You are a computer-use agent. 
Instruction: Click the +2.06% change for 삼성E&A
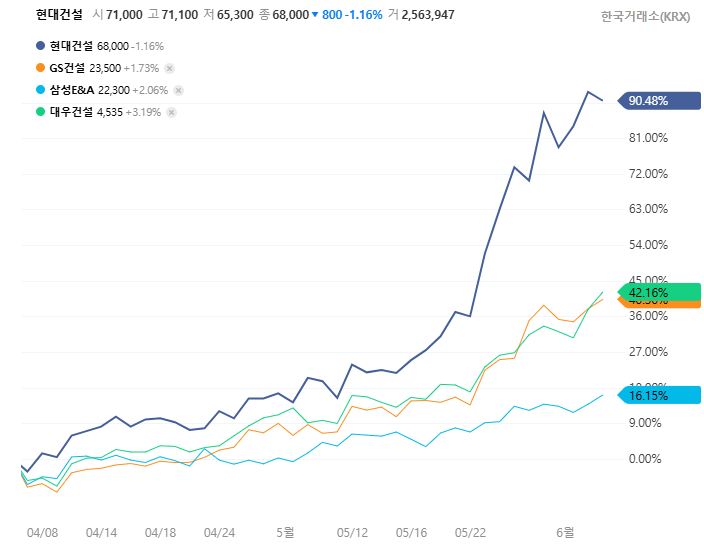tap(150, 90)
